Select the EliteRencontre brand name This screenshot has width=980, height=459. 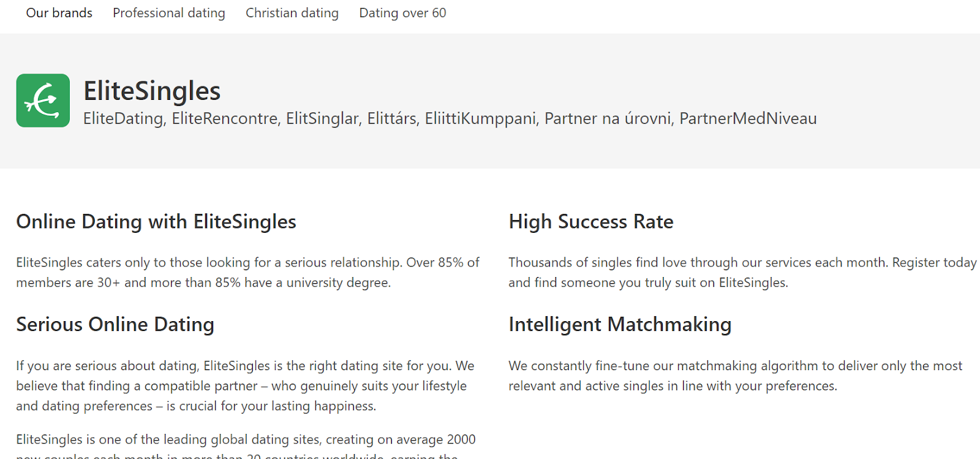[x=225, y=118]
